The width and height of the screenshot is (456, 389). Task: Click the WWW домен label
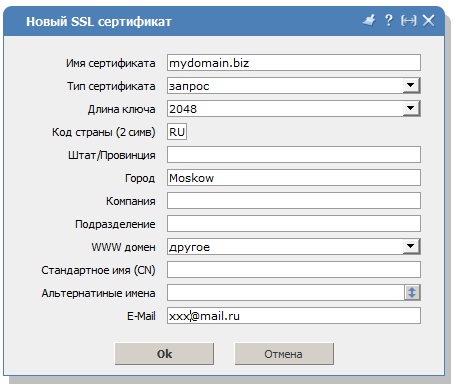click(x=123, y=247)
